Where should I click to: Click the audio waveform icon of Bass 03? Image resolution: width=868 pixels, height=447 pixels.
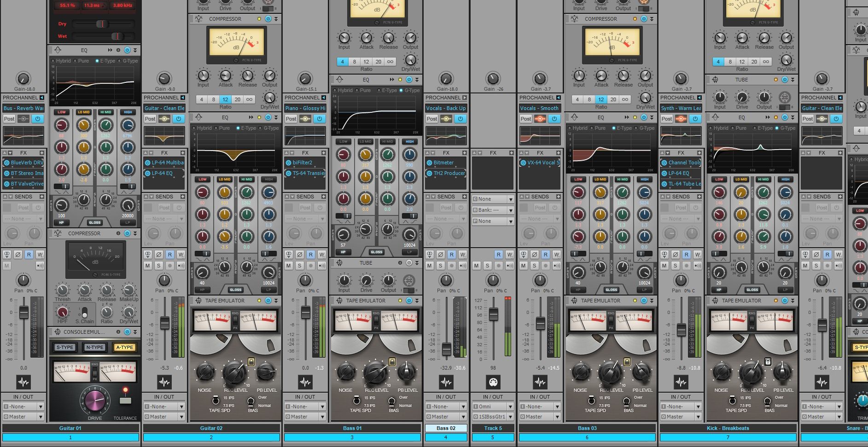pos(540,382)
